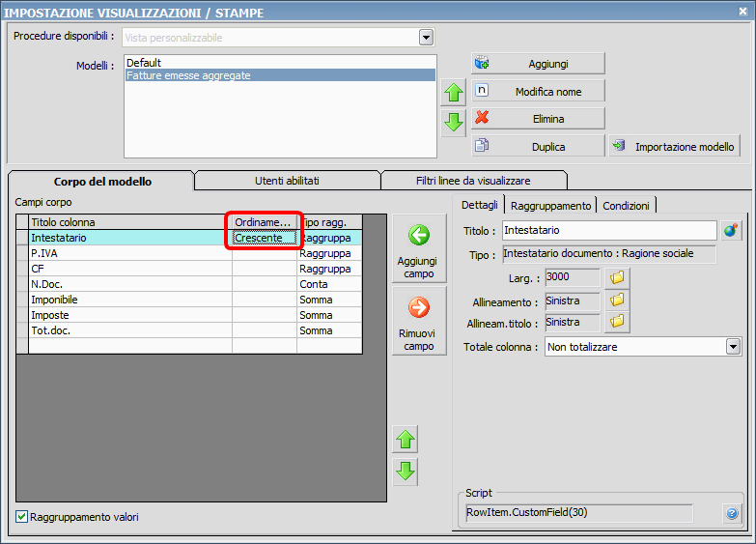
Task: Close the Impostazione visualizzazioni window
Action: click(743, 11)
